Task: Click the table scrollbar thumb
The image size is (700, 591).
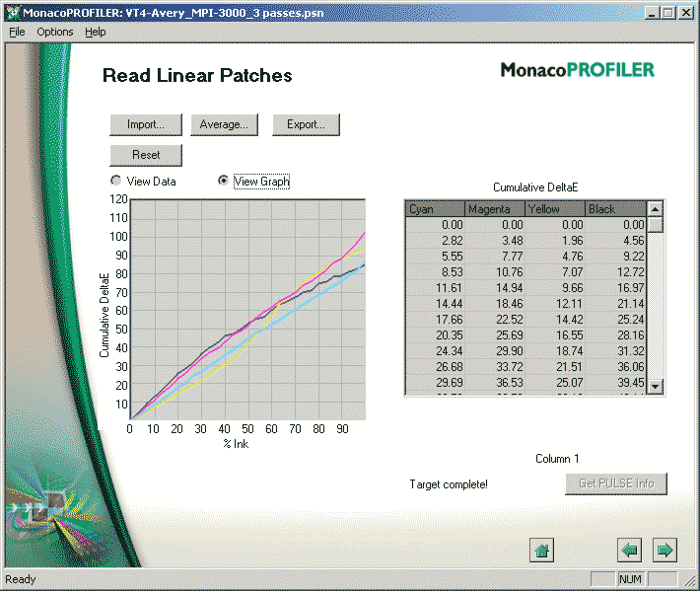Action: coord(655,224)
